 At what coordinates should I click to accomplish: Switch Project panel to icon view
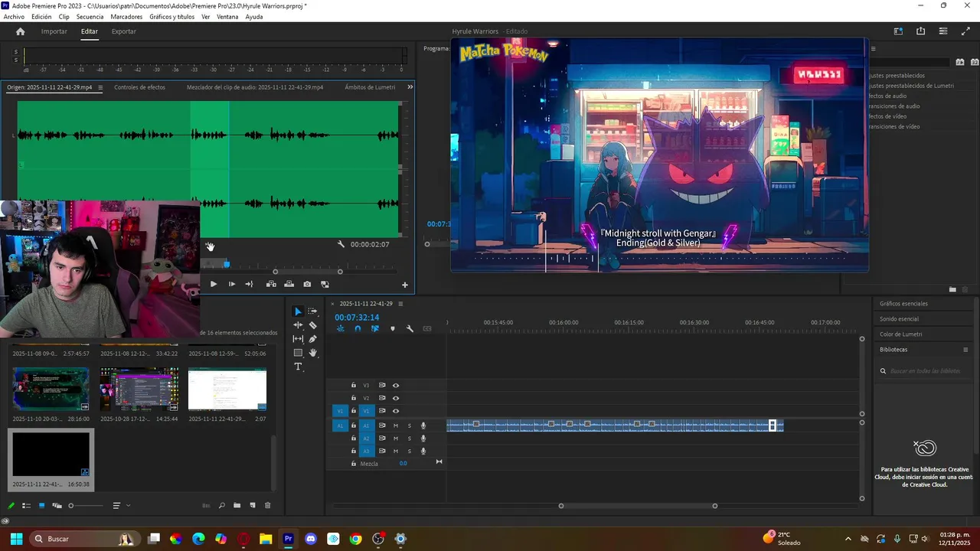tap(41, 506)
